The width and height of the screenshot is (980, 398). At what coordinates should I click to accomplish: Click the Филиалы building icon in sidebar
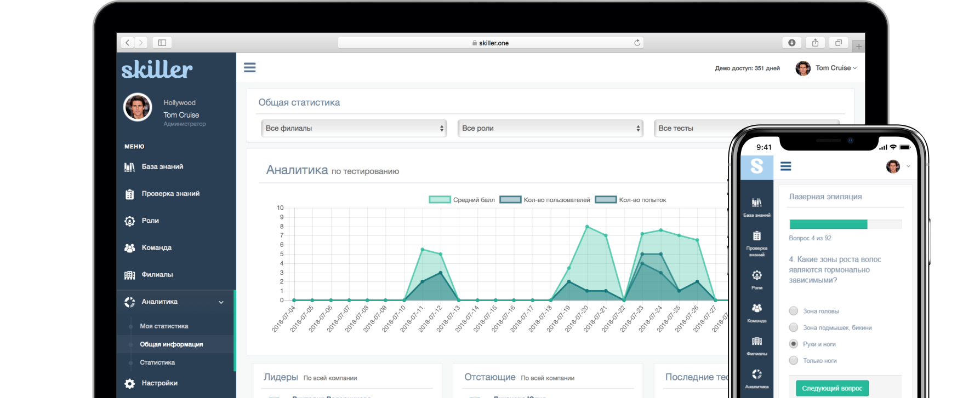(129, 275)
